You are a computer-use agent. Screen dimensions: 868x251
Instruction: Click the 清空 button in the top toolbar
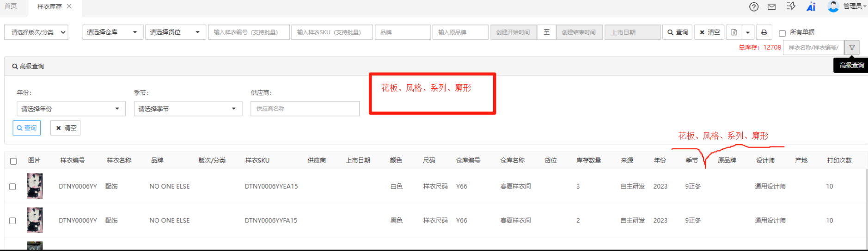coord(709,32)
